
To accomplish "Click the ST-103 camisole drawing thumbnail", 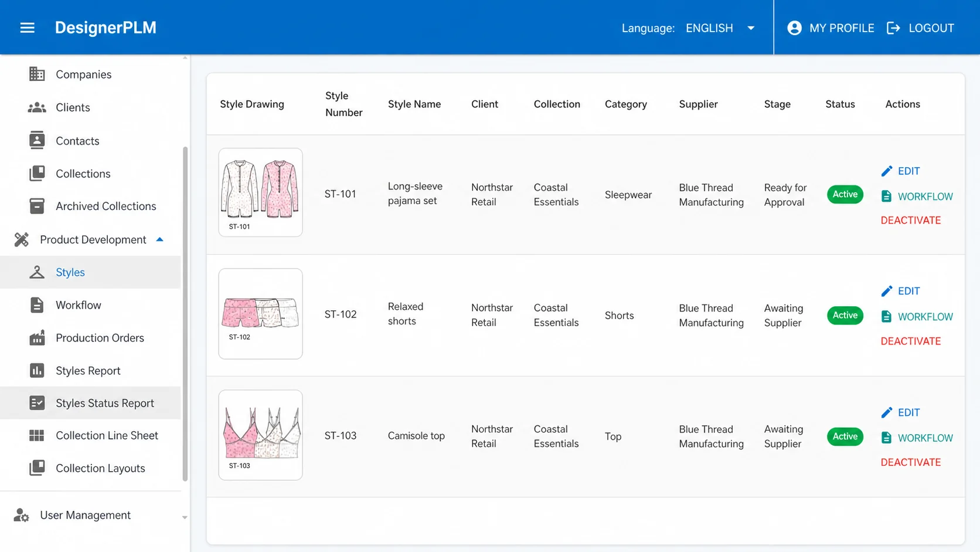I will point(261,435).
